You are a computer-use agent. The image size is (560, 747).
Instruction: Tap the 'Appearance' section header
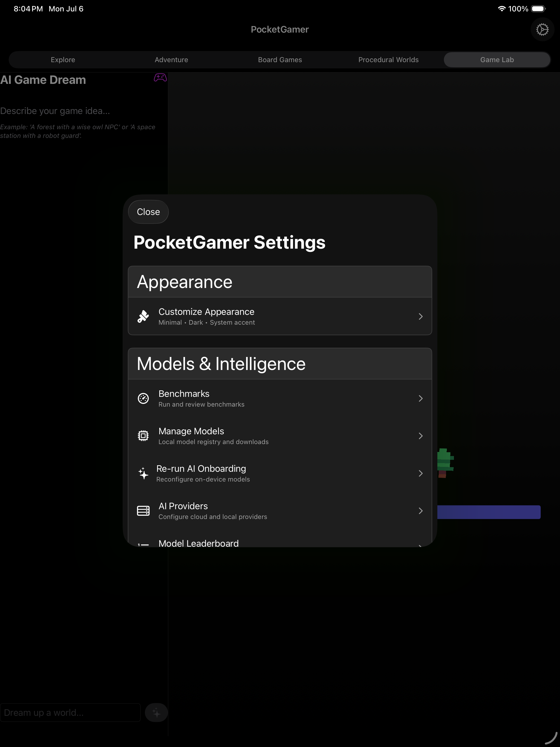[280, 282]
